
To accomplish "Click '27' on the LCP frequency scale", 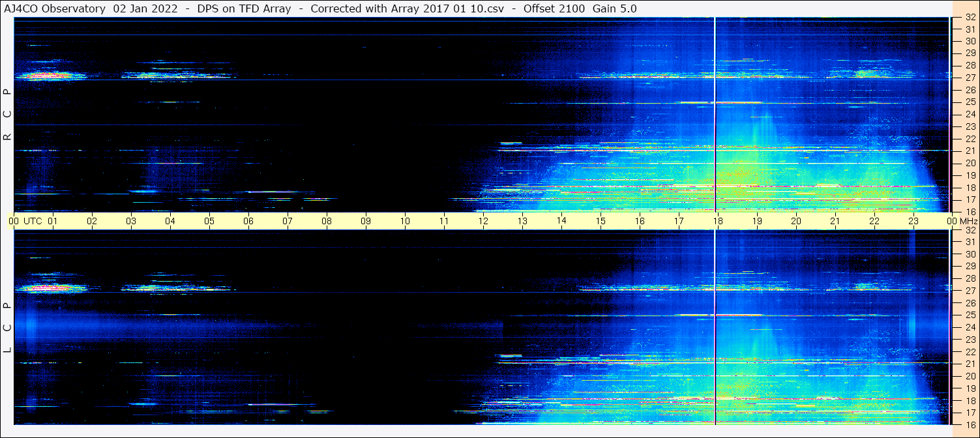I will click(x=970, y=291).
